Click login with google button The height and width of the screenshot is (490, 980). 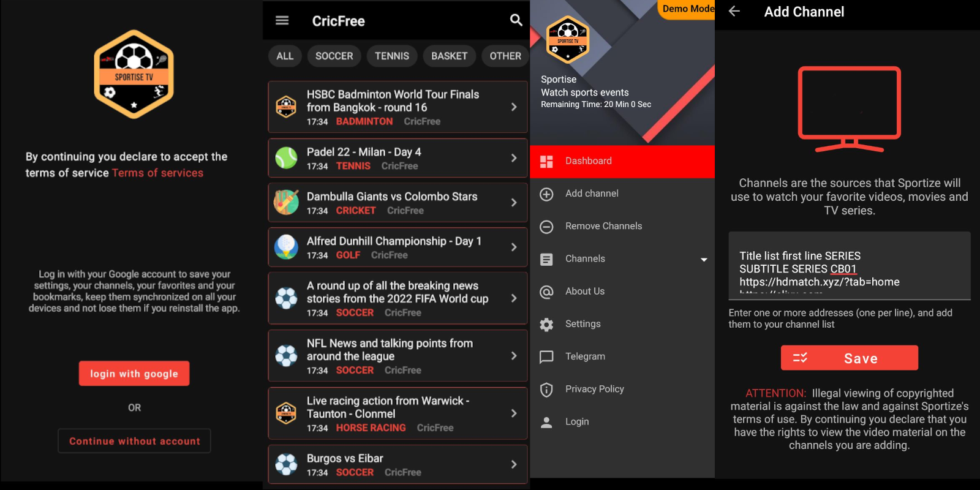(x=134, y=374)
